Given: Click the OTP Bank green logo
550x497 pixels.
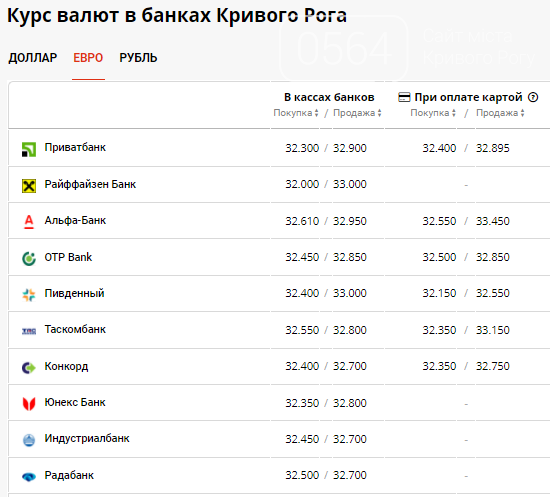Looking at the screenshot, I should coord(29,259).
